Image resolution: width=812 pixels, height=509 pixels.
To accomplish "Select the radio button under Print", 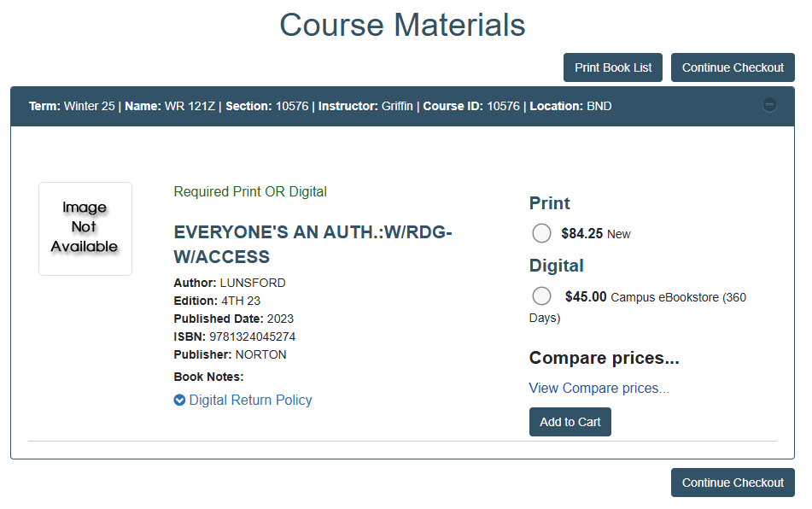I will pyautogui.click(x=541, y=233).
